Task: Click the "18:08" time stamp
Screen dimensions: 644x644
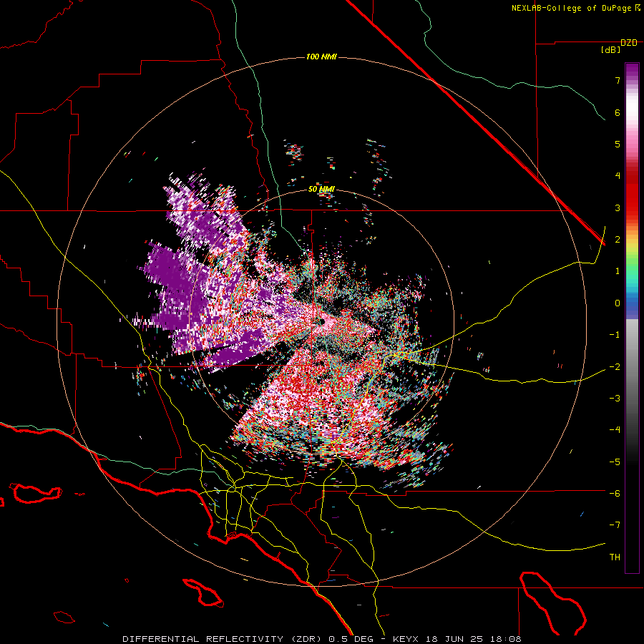Action: click(x=506, y=639)
